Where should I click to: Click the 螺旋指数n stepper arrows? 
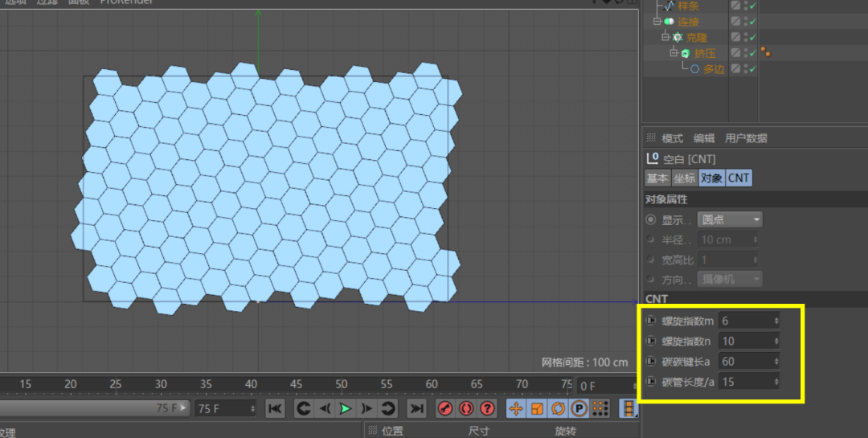776,341
